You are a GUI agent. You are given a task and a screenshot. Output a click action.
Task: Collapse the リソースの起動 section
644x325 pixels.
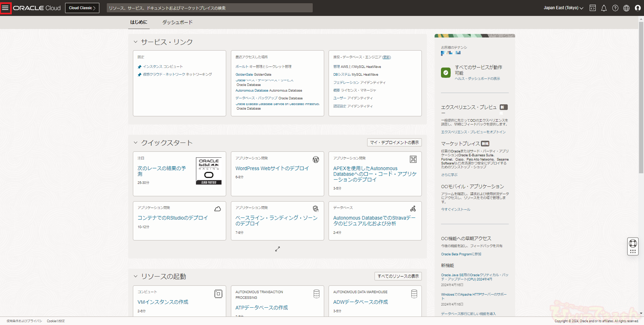(135, 276)
